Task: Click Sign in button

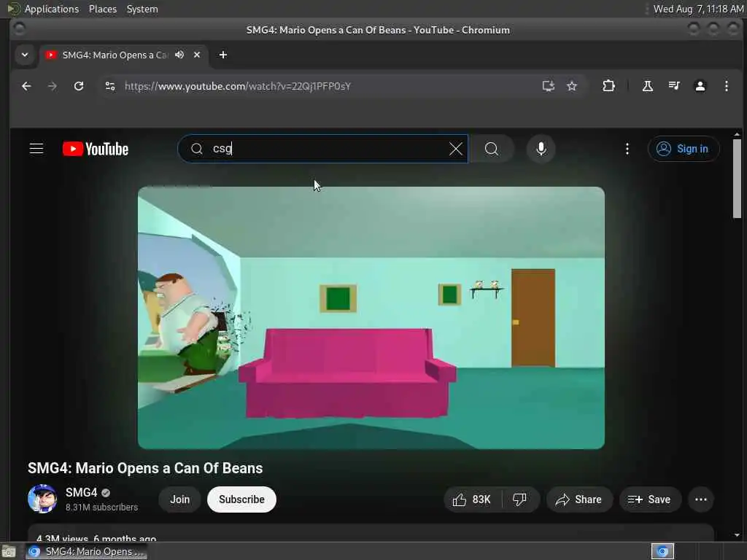Action: click(683, 149)
